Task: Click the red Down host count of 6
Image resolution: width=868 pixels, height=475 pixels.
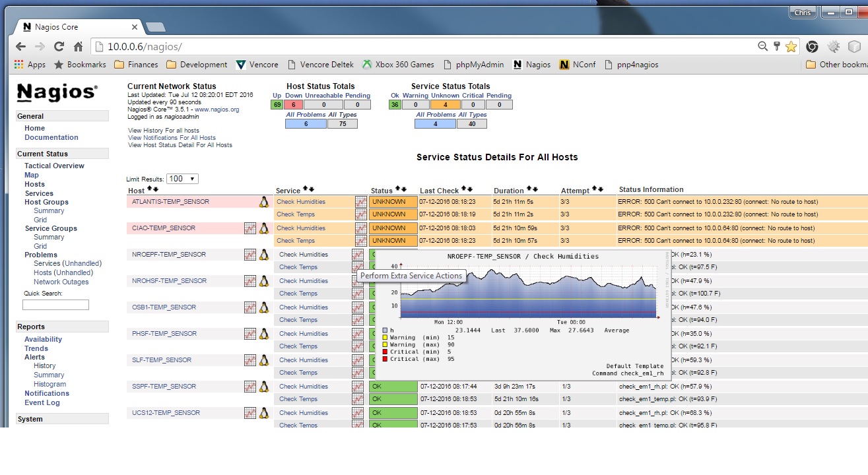Action: pyautogui.click(x=293, y=104)
